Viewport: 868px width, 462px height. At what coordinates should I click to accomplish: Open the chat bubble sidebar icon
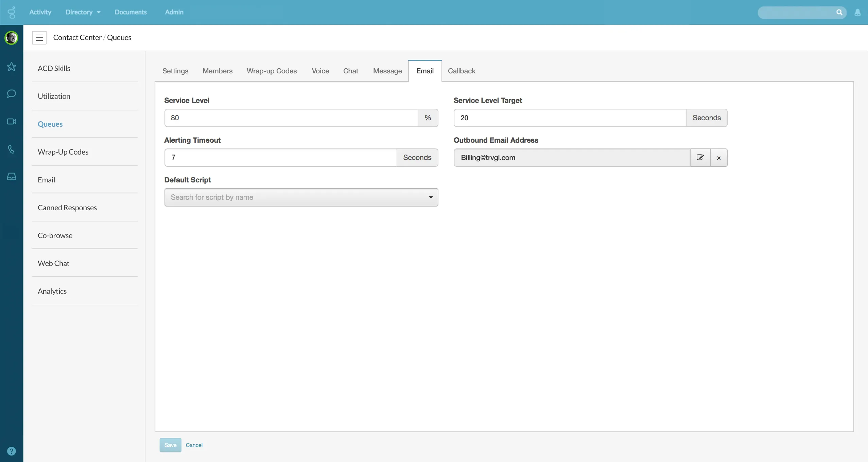12,93
